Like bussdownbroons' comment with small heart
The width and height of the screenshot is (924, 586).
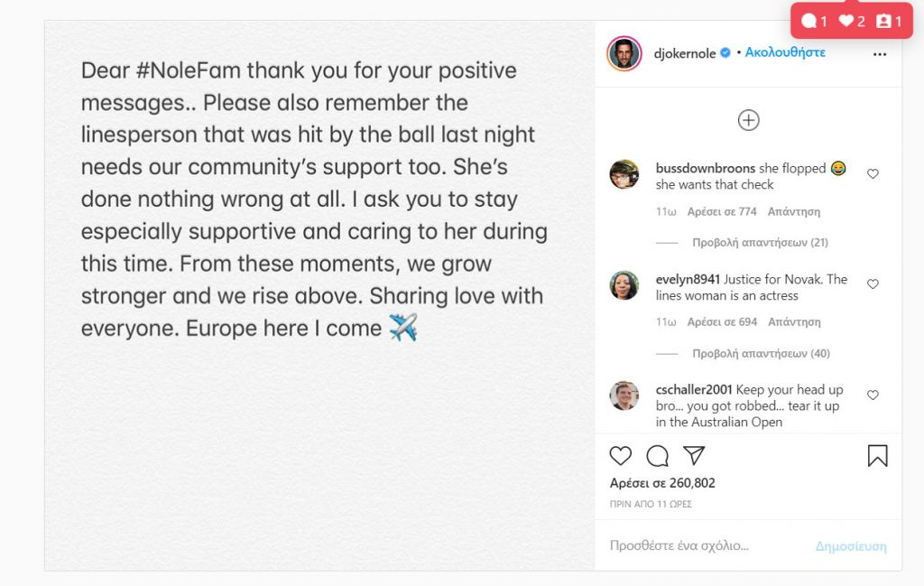(x=873, y=173)
